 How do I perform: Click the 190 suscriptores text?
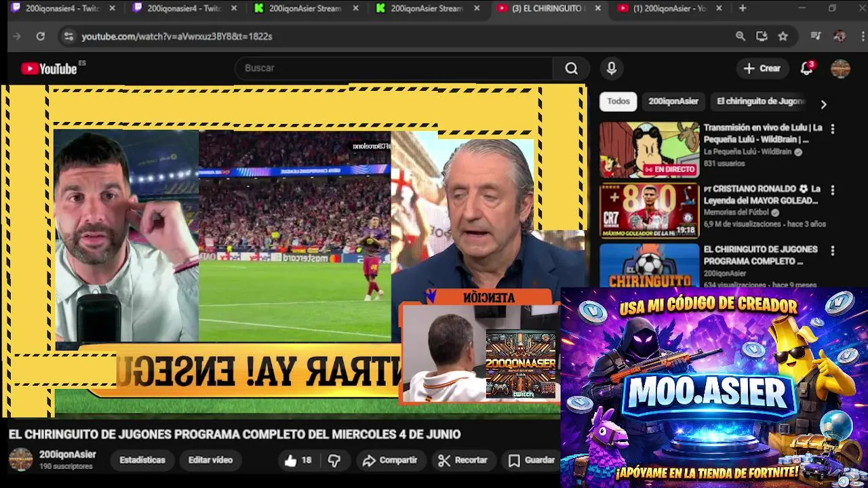[66, 467]
